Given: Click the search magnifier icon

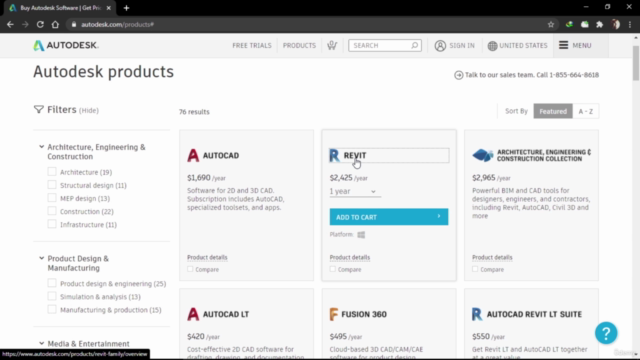Looking at the screenshot, I should [x=414, y=45].
